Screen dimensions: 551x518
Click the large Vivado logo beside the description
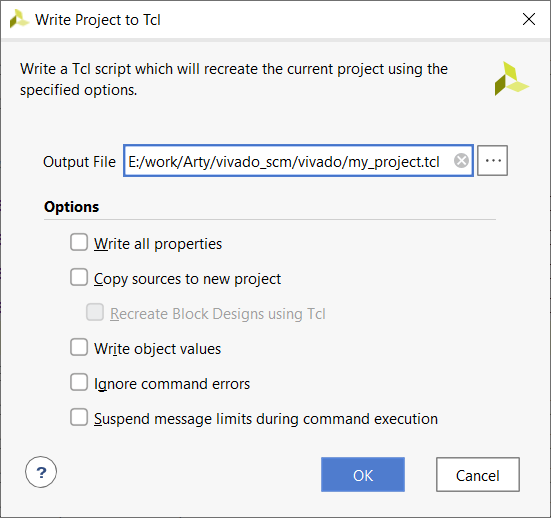pyautogui.click(x=511, y=79)
